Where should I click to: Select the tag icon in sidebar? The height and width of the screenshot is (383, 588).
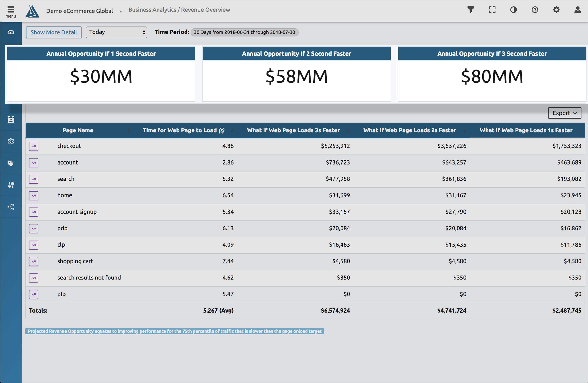[11, 163]
